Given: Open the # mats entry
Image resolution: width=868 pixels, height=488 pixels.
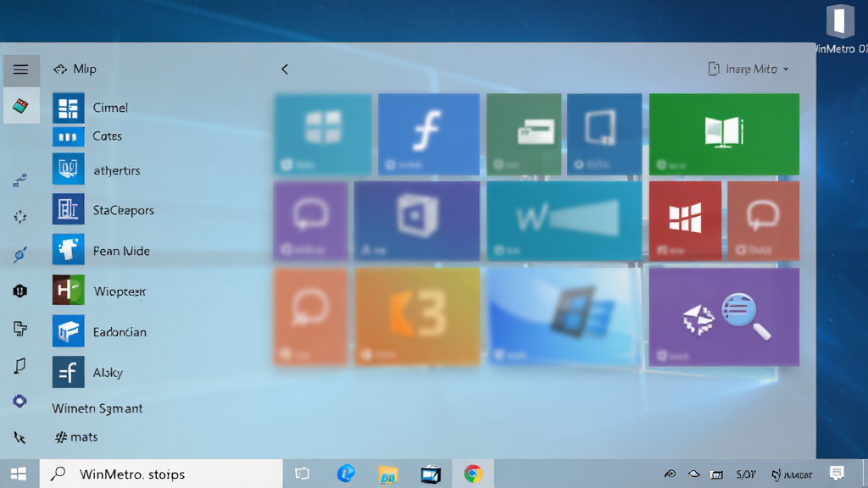Looking at the screenshot, I should pyautogui.click(x=76, y=437).
